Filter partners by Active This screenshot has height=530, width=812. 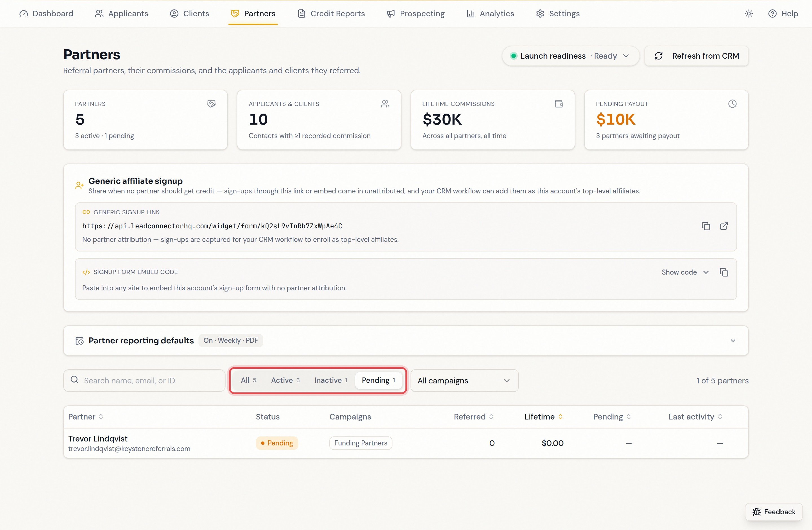pyautogui.click(x=285, y=380)
